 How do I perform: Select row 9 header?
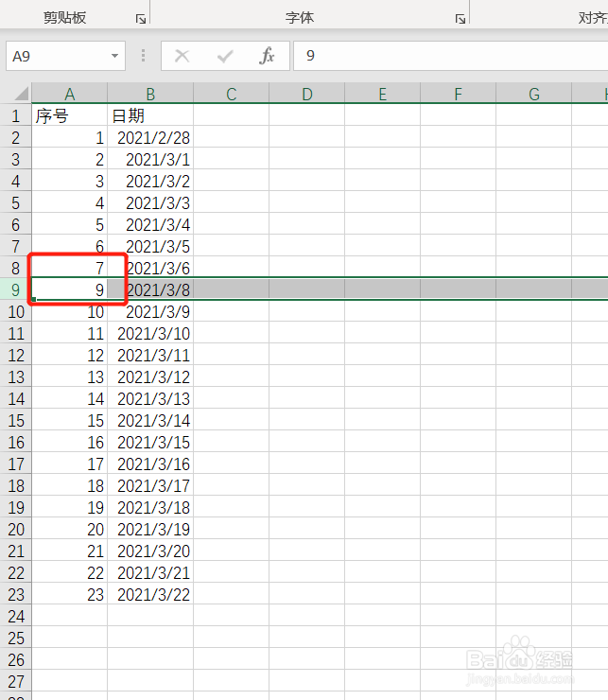[x=16, y=289]
